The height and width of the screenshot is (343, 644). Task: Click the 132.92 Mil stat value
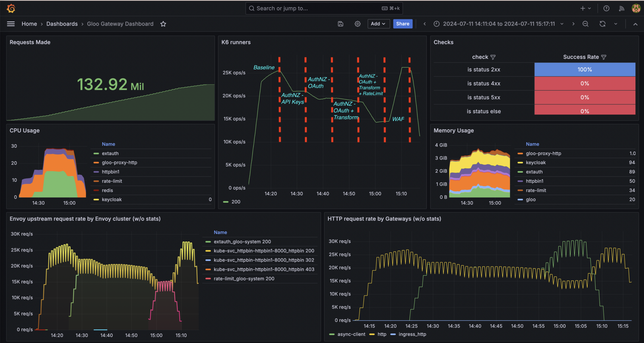110,85
